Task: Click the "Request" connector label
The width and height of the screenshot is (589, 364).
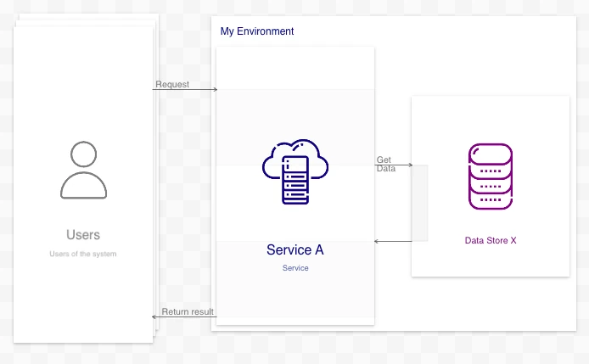Action: tap(172, 85)
